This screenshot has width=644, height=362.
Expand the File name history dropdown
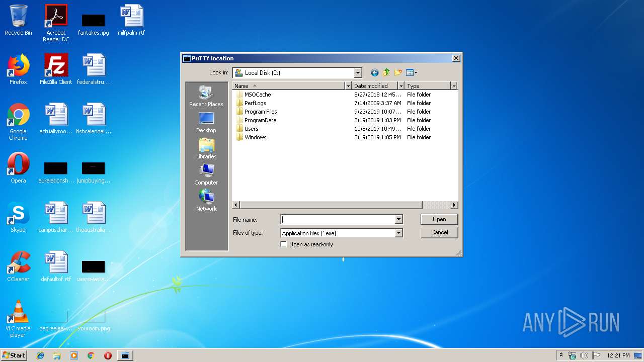pyautogui.click(x=398, y=219)
